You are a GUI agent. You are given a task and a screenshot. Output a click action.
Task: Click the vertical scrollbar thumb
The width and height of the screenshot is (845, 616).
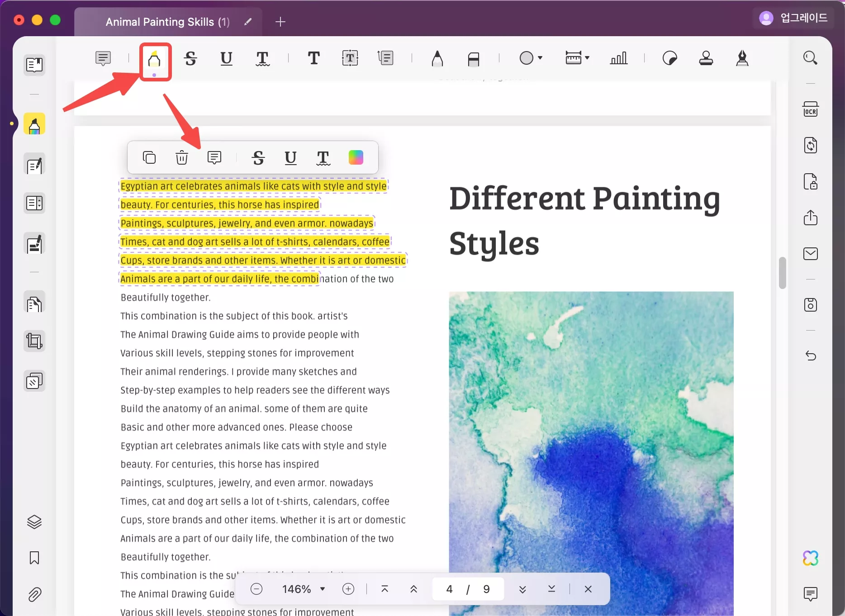pos(782,273)
